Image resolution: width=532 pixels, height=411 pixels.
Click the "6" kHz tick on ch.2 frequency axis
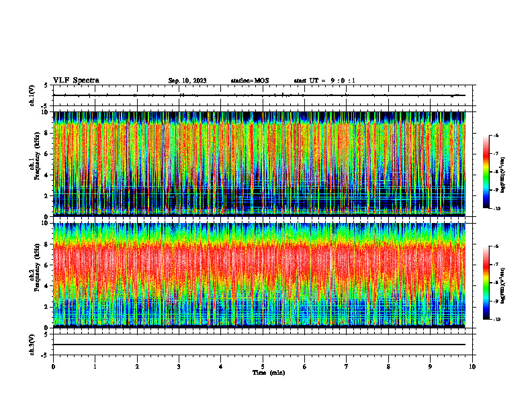[x=47, y=265]
